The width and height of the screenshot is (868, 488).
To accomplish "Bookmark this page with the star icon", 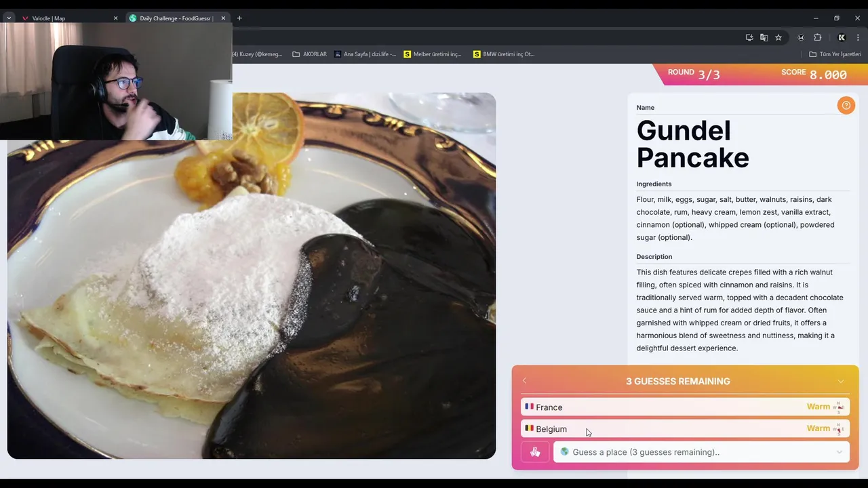I will (x=778, y=37).
